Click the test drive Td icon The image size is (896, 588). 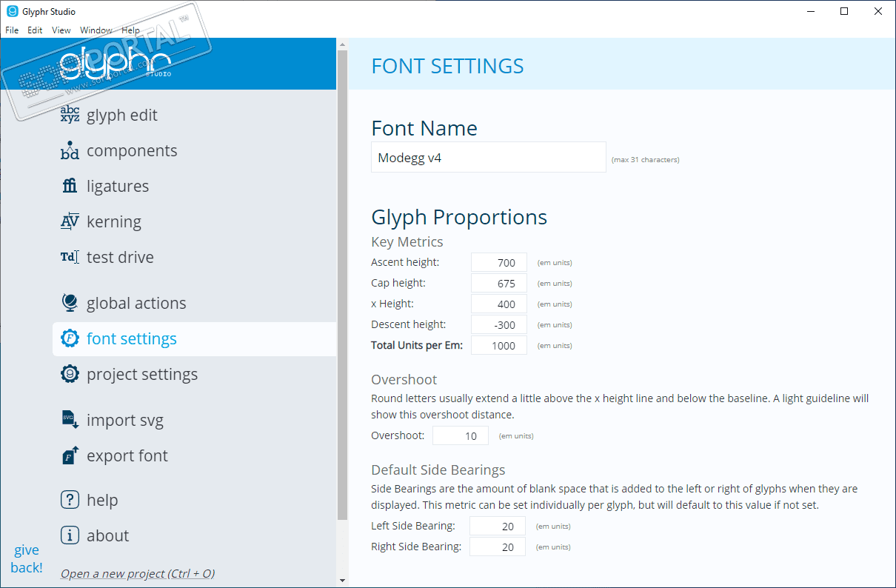click(70, 257)
